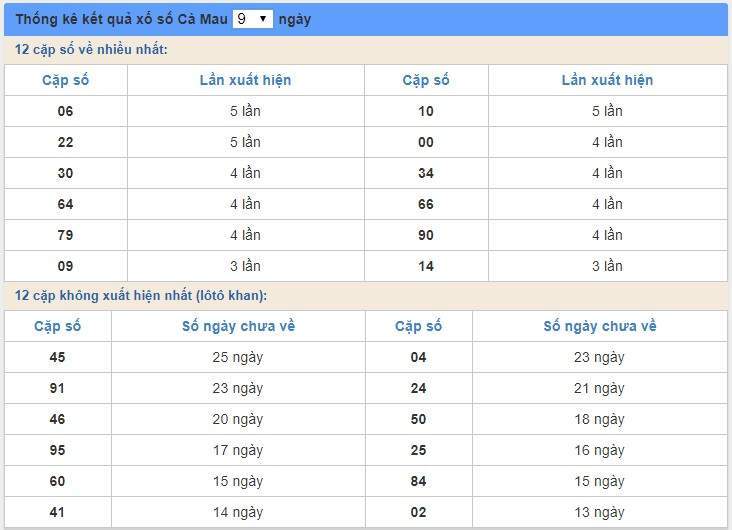Select pair number 14 cell
Image resolution: width=732 pixels, height=530 pixels.
click(x=426, y=266)
